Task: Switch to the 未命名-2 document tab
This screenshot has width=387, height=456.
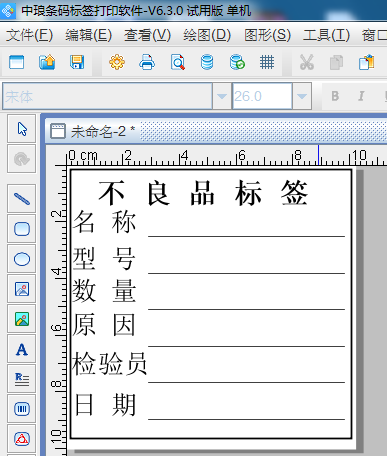Action: point(93,131)
